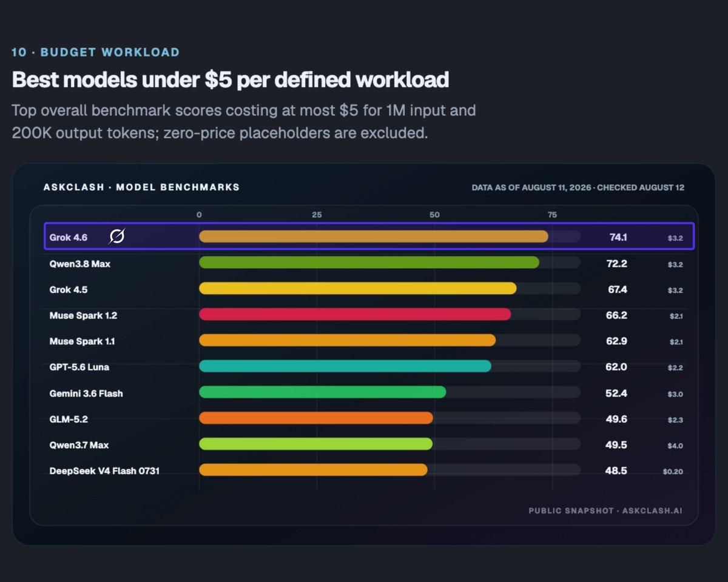
Task: Click the 72.2 score value
Action: click(618, 264)
